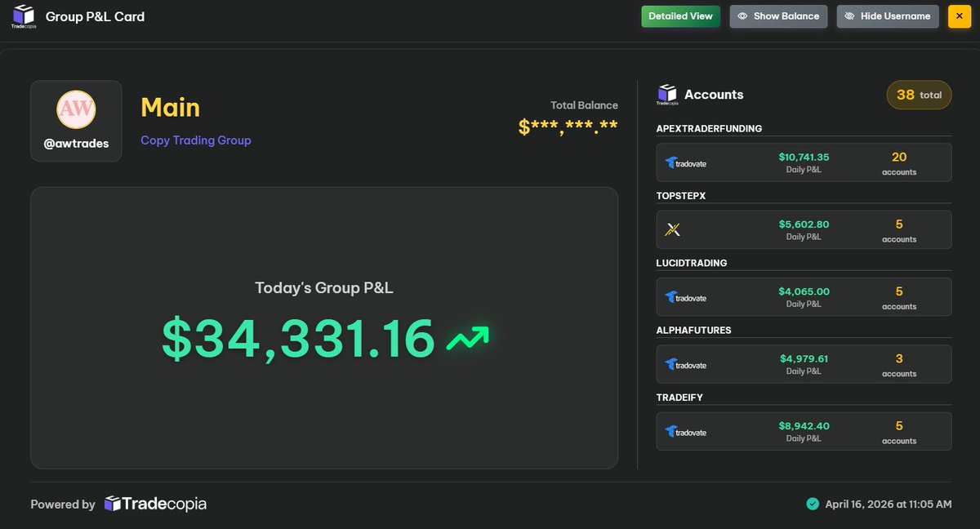Click the Copy Trading Group label
980x529 pixels.
click(196, 140)
